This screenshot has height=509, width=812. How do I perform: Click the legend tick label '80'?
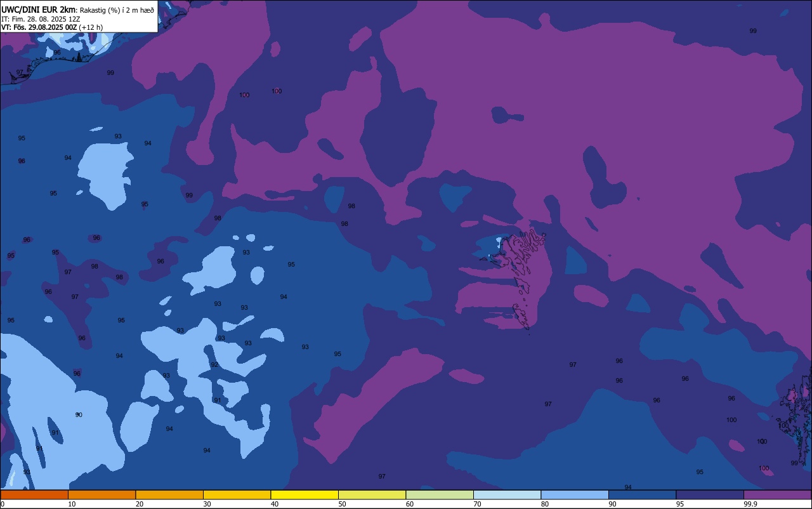[545, 504]
